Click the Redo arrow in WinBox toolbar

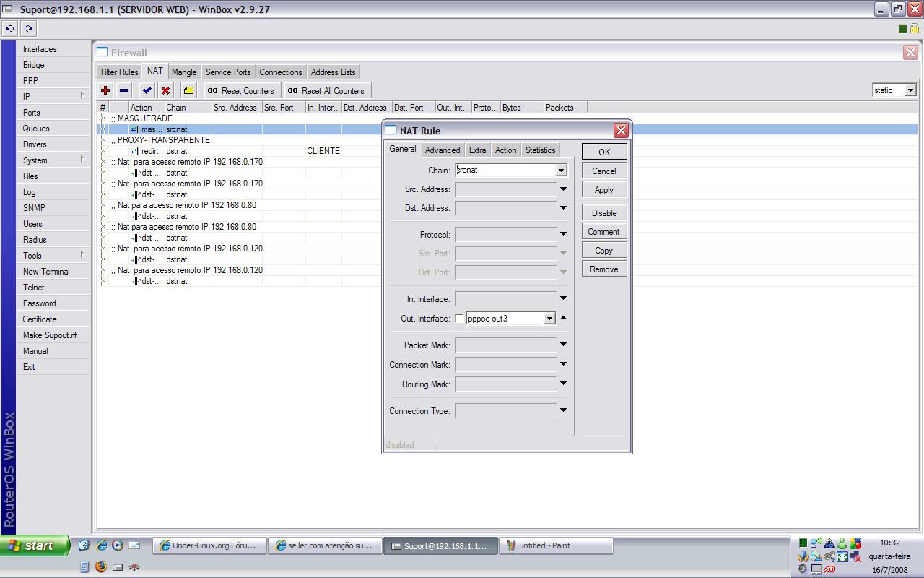28,29
